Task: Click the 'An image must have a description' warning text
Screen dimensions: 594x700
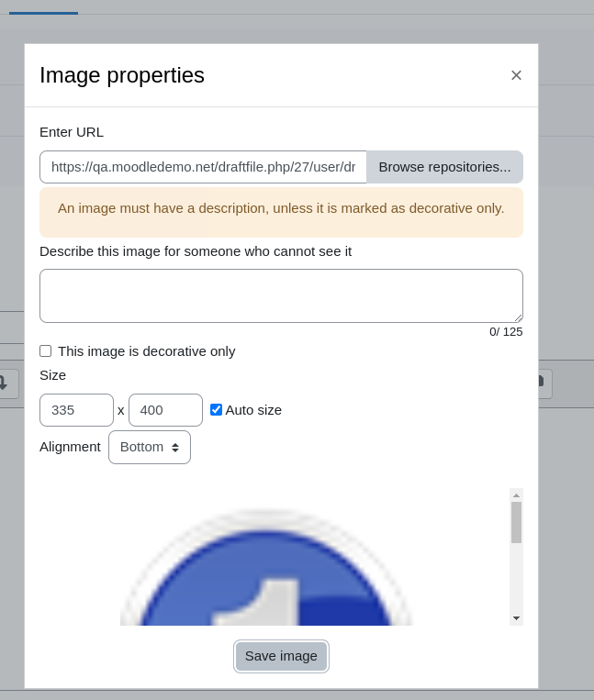Action: (281, 208)
